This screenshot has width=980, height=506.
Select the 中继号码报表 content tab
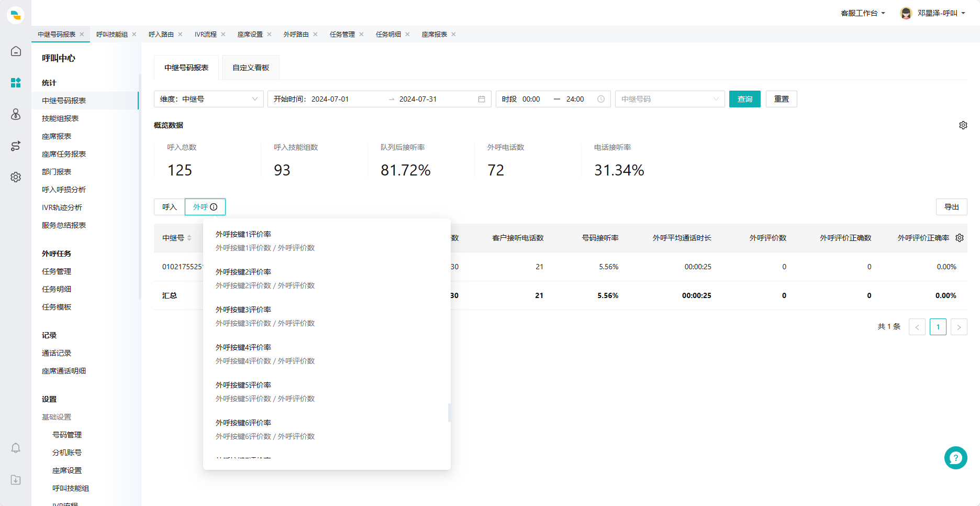(x=186, y=68)
